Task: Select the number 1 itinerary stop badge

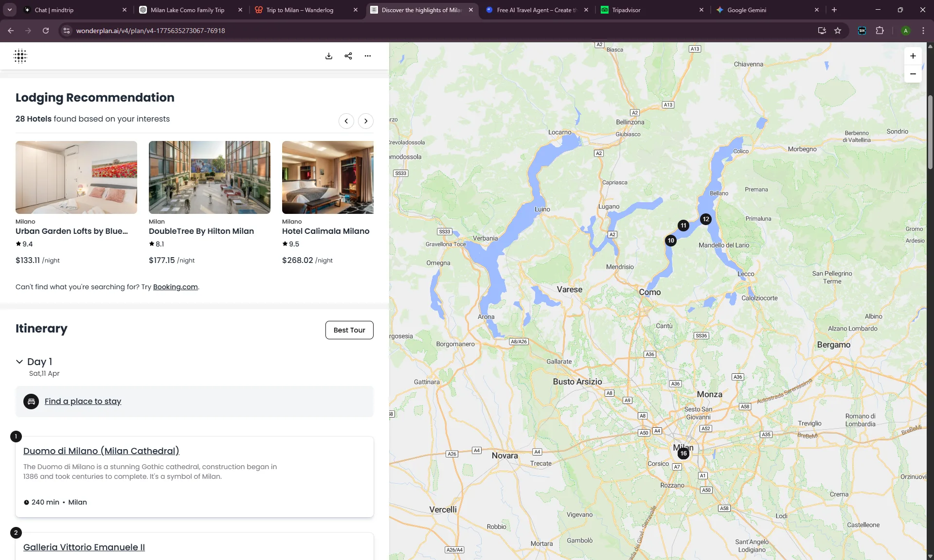Action: [x=16, y=437]
